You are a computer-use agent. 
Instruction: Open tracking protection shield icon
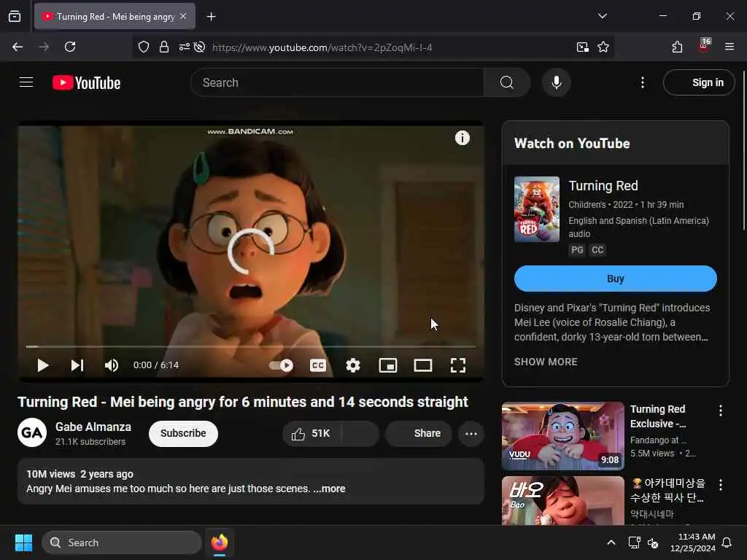point(144,47)
